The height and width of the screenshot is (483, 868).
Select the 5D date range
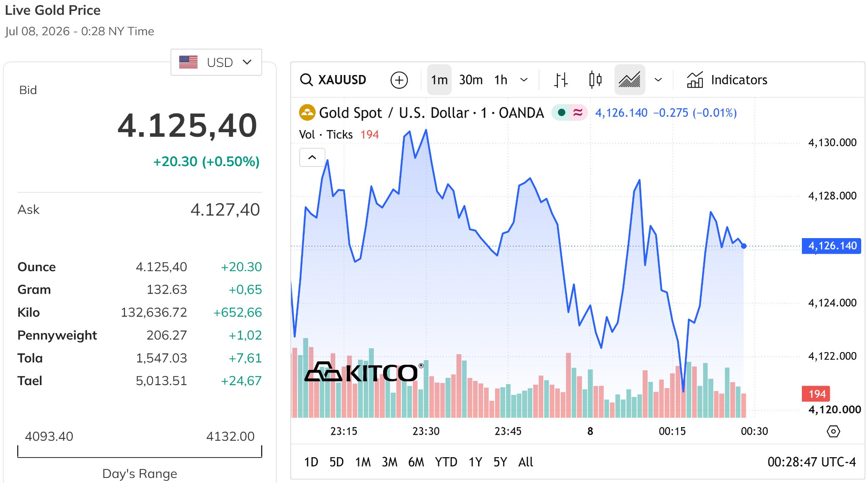pos(337,462)
